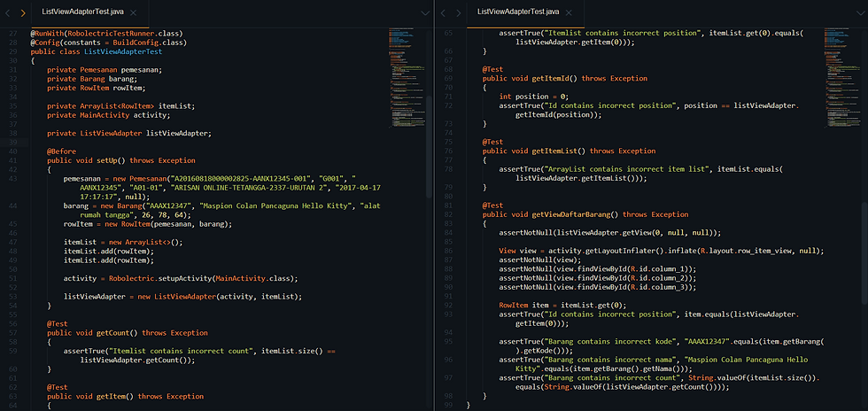Screen dimensions: 868x411
Task: Click the 'private RowItem rowItem;' line
Action: pyautogui.click(x=97, y=88)
